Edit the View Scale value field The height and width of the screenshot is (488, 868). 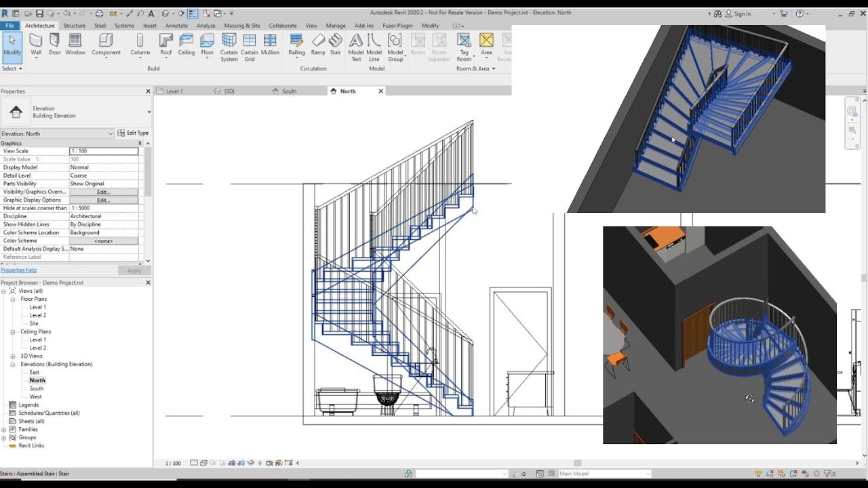tap(104, 151)
